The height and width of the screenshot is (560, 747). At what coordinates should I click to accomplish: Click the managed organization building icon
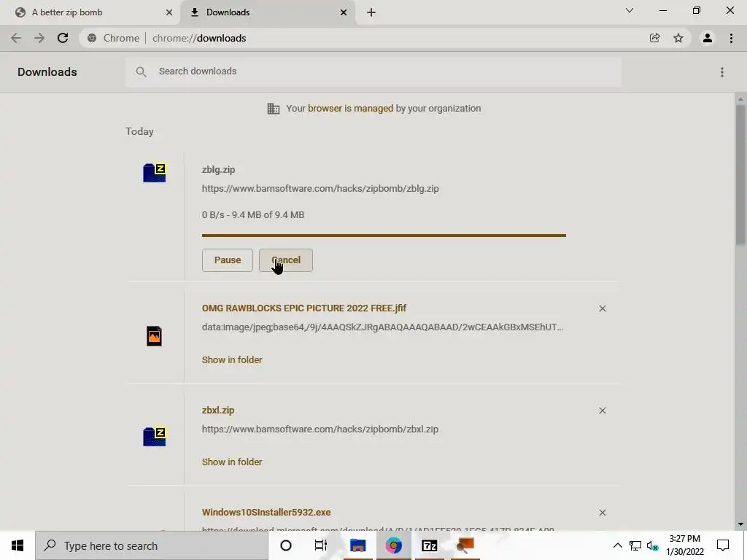click(274, 109)
